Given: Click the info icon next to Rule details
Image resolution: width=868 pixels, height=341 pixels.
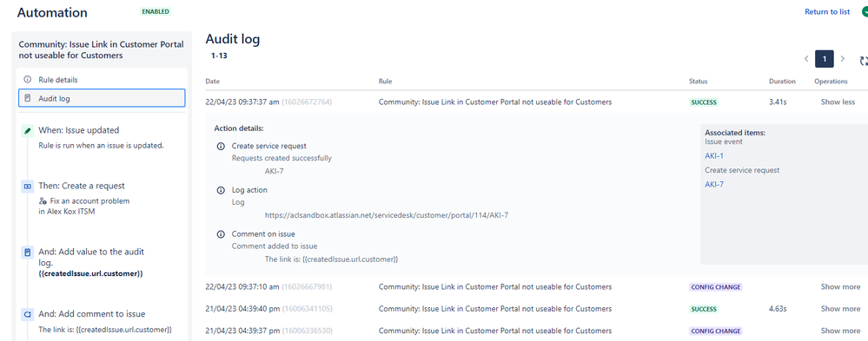Looking at the screenshot, I should pyautogui.click(x=27, y=80).
